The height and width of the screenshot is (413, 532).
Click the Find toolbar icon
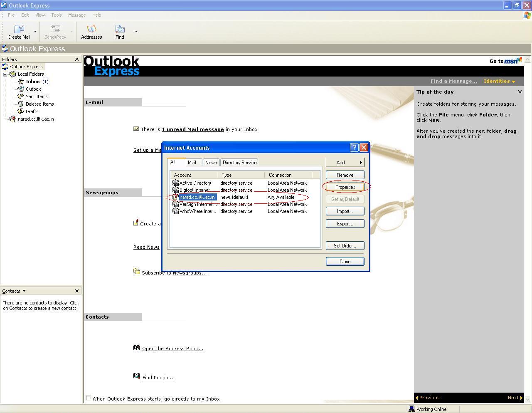[x=120, y=29]
